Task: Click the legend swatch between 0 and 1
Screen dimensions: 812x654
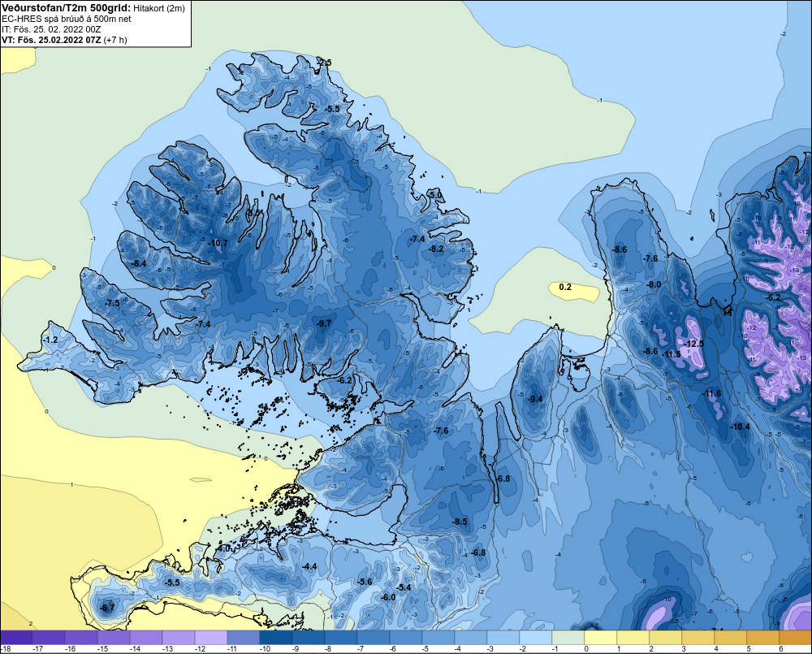Action: click(601, 638)
